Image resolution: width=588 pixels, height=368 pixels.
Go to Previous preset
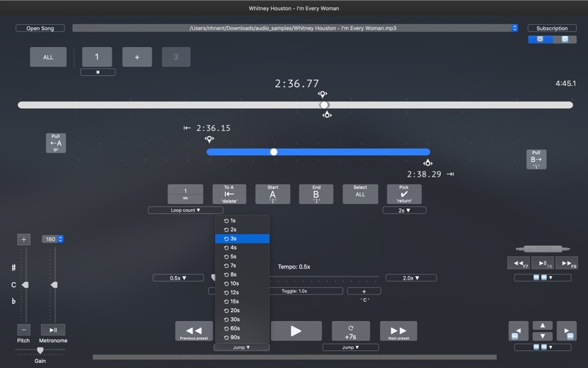point(194,331)
